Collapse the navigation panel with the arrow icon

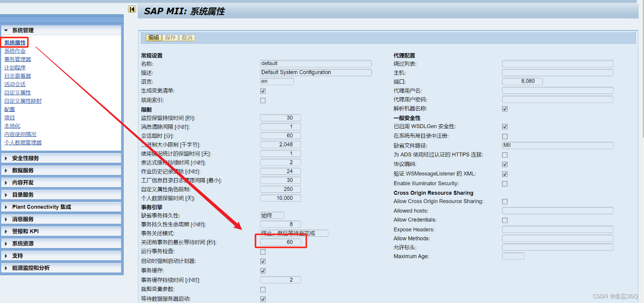tap(132, 9)
